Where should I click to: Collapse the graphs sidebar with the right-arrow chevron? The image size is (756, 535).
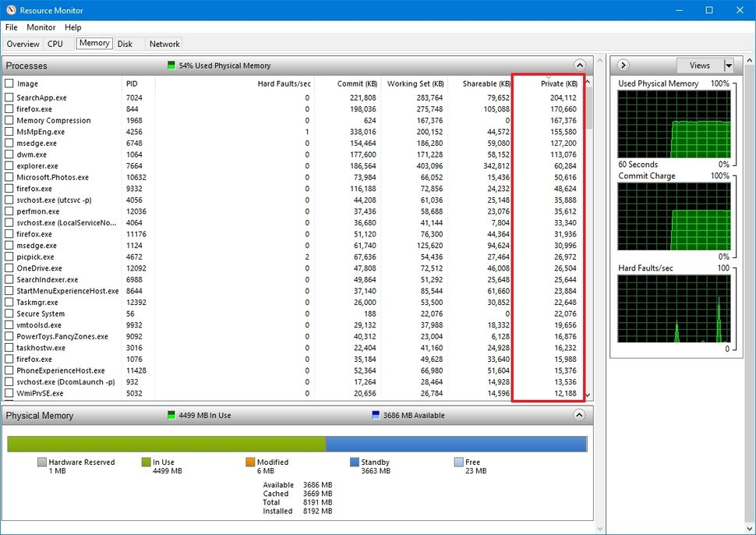(623, 66)
